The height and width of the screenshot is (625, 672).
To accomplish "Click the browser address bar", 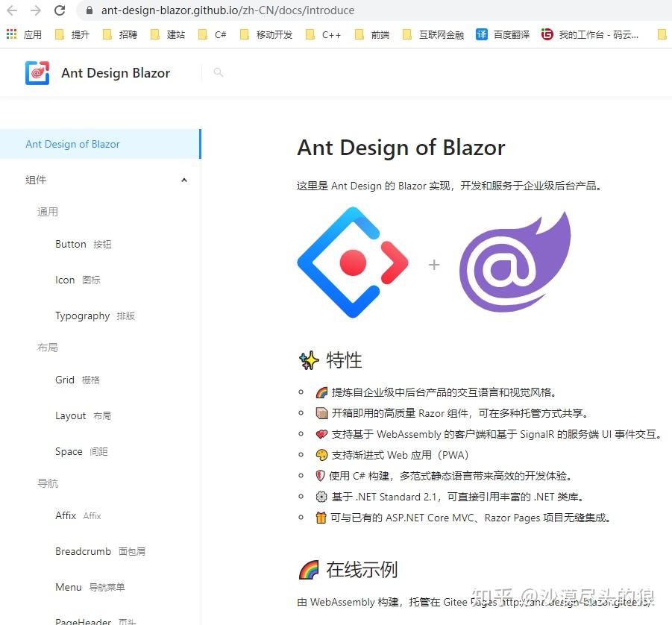I will (224, 10).
